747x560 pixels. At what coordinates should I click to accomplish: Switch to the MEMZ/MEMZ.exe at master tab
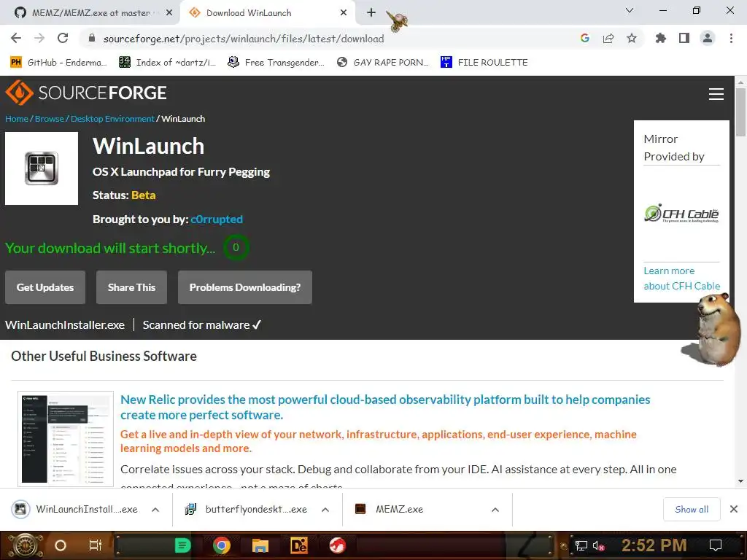(x=90, y=13)
